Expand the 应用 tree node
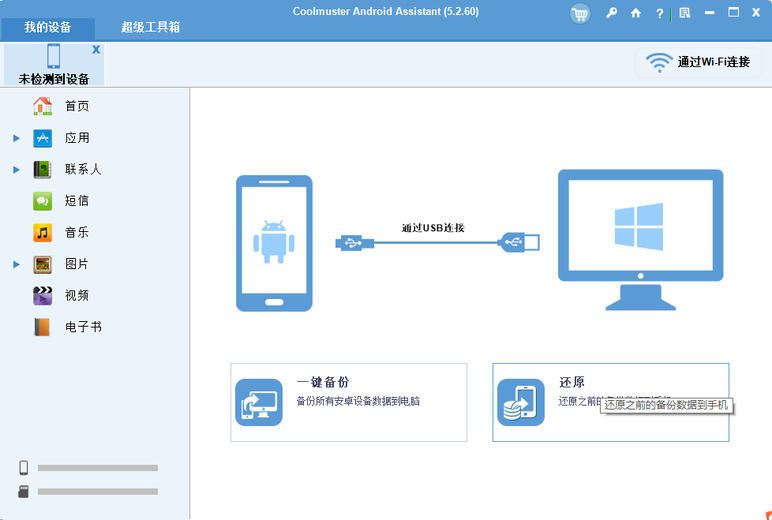Viewport: 772px width, 520px height. (16, 138)
